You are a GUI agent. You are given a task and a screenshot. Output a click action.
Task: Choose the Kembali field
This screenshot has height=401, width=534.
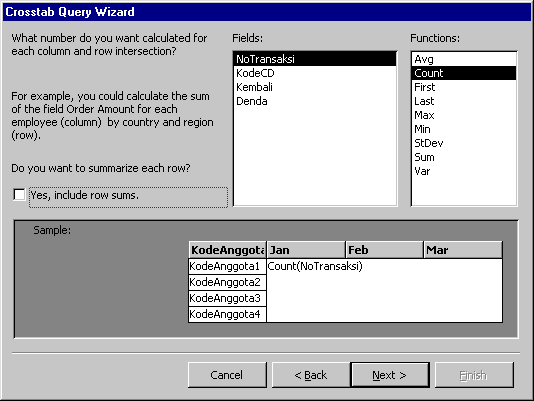click(315, 87)
